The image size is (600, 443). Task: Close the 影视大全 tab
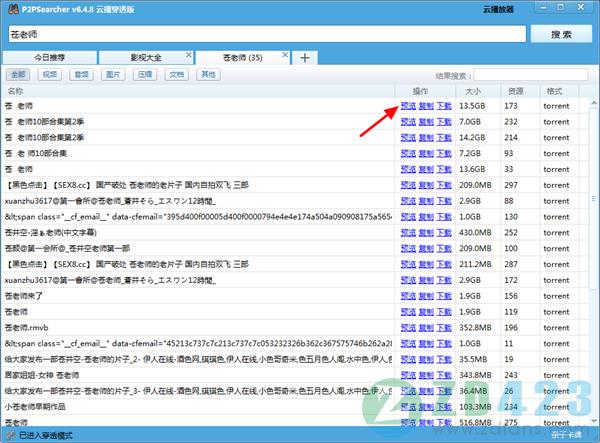pos(188,55)
